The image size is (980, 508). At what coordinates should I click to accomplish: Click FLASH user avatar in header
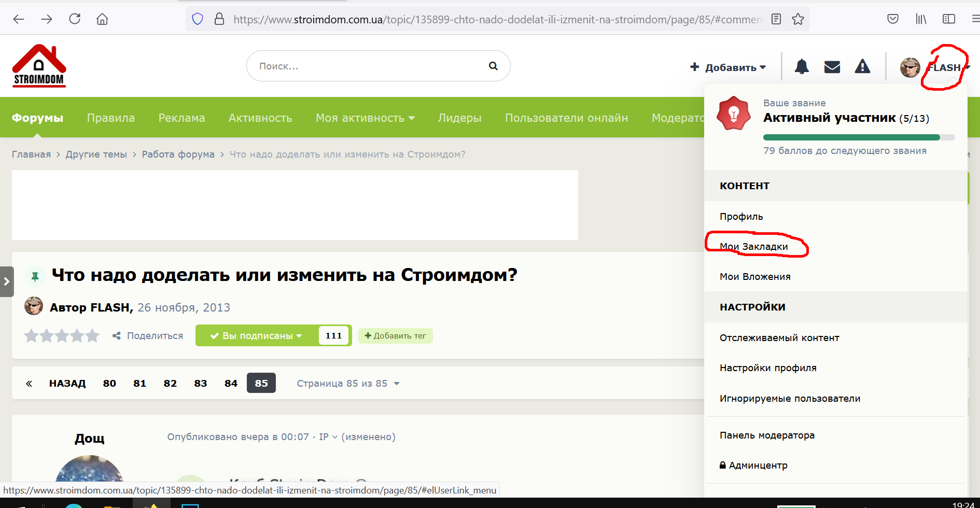coord(910,67)
